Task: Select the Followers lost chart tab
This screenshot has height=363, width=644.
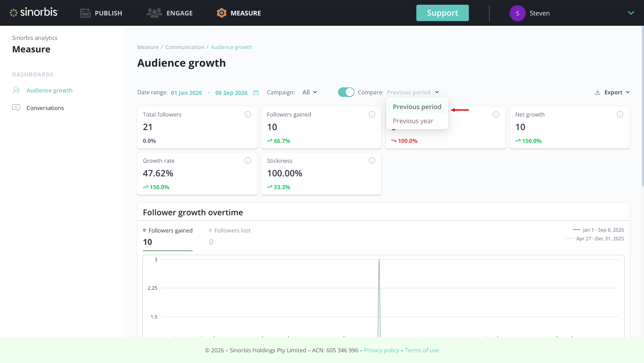Action: [x=230, y=236]
